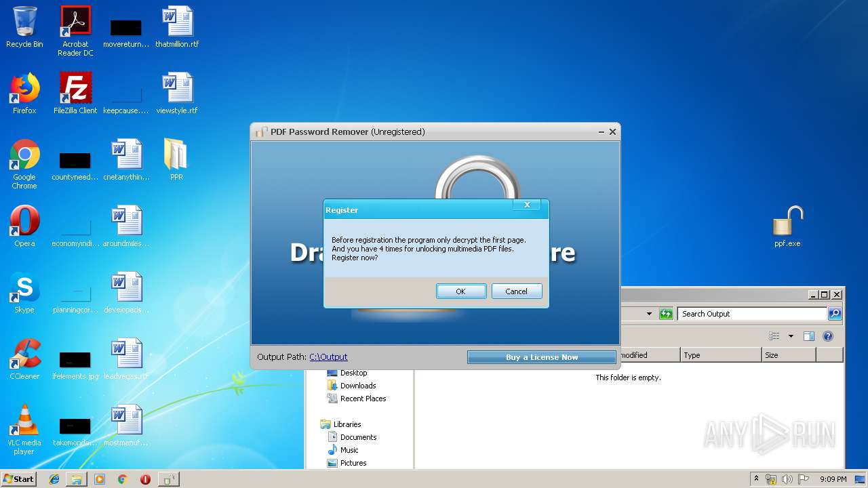
Task: Open Windows Media Player from taskbar
Action: point(100,479)
